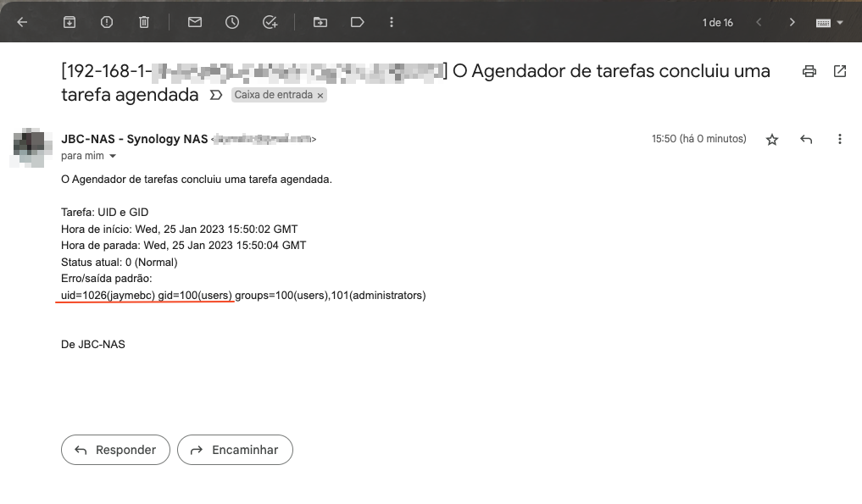Open message options three-dot menu

tap(840, 140)
